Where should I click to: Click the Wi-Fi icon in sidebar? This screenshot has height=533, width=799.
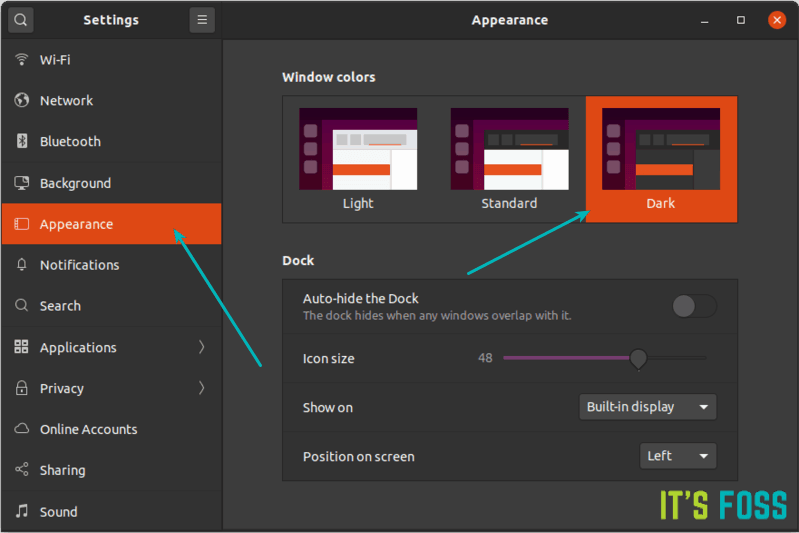pyautogui.click(x=21, y=59)
